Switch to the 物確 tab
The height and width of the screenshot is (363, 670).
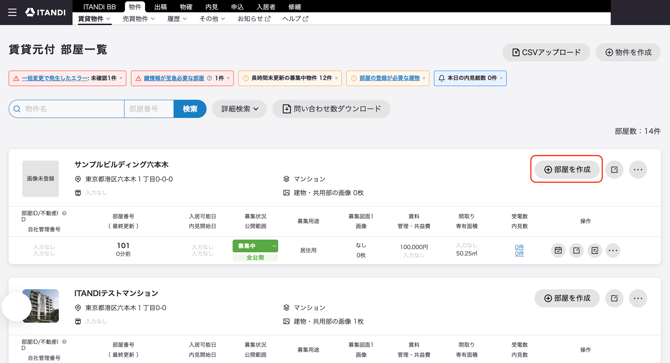[186, 7]
